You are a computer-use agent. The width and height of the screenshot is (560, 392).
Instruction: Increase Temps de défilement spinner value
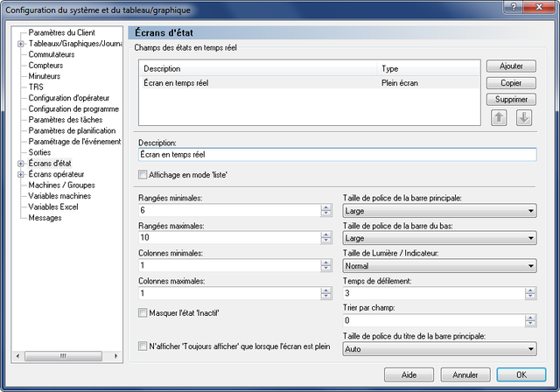coord(530,290)
